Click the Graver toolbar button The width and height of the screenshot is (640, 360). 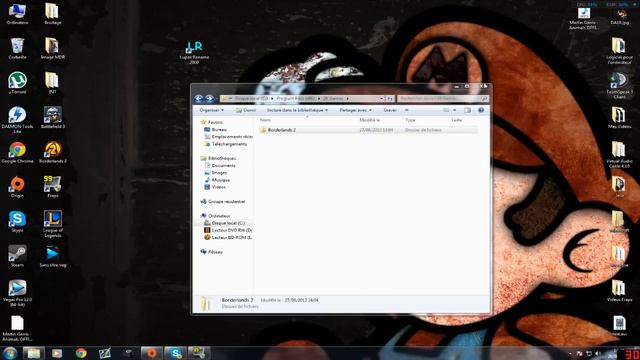[390, 110]
